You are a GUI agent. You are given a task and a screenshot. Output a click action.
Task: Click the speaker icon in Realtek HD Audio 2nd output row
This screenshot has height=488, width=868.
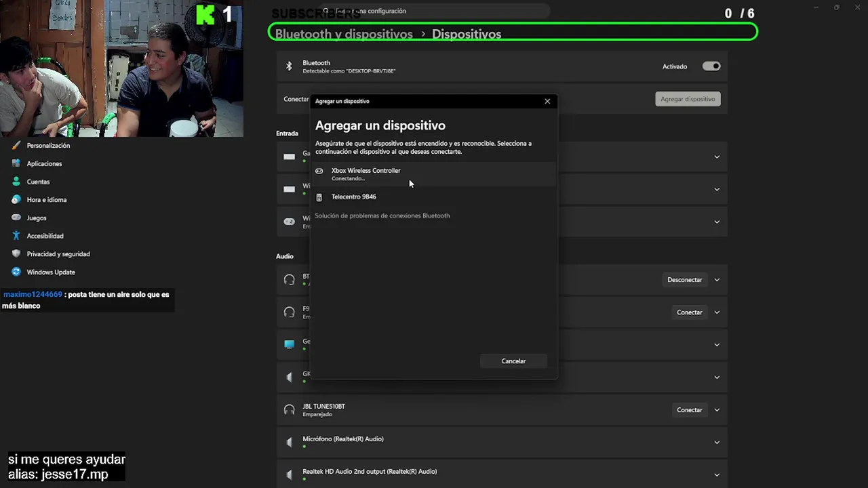[x=290, y=474]
